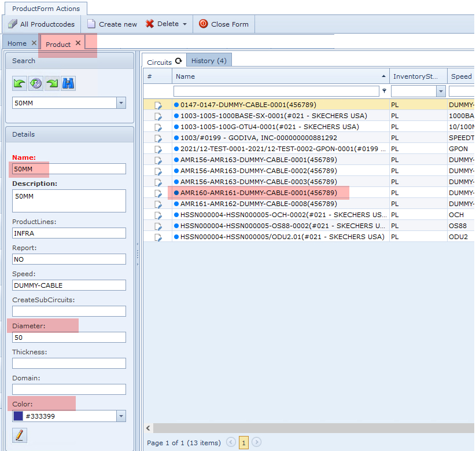Click the pencil edit icon below Color

click(x=20, y=435)
